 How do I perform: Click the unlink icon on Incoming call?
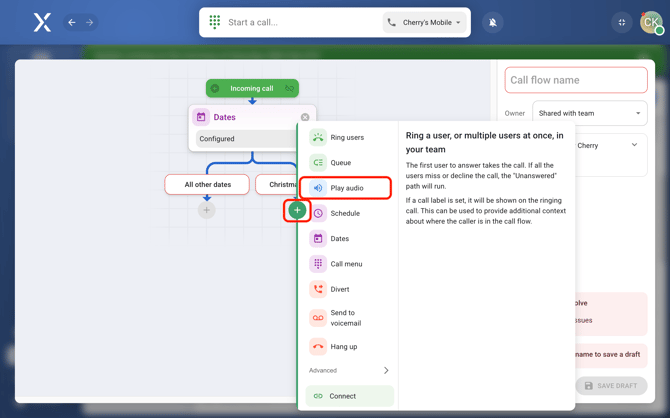(289, 88)
